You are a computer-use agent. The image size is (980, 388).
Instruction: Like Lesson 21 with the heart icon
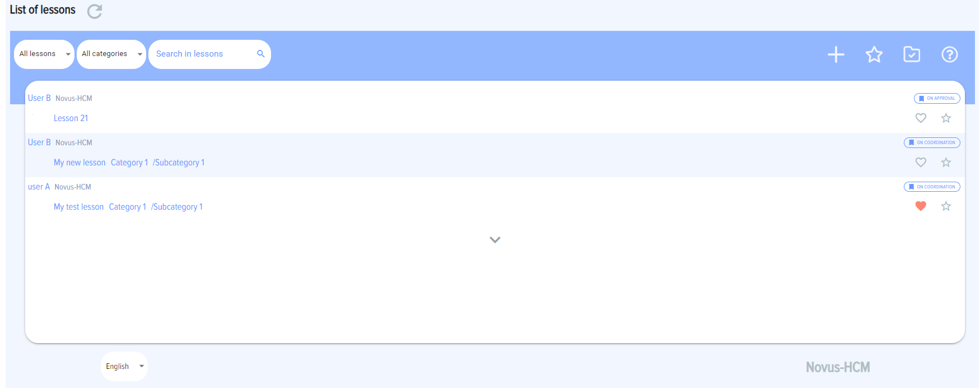point(921,118)
